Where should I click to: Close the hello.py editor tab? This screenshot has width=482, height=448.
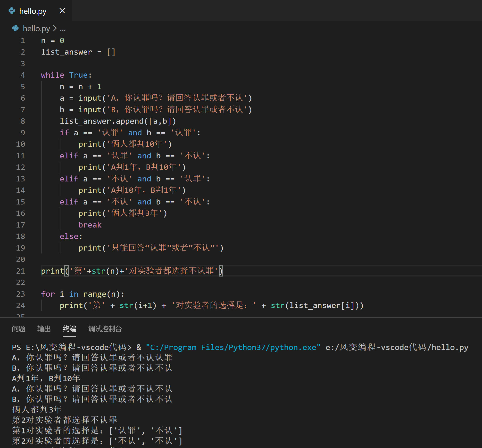tap(62, 11)
